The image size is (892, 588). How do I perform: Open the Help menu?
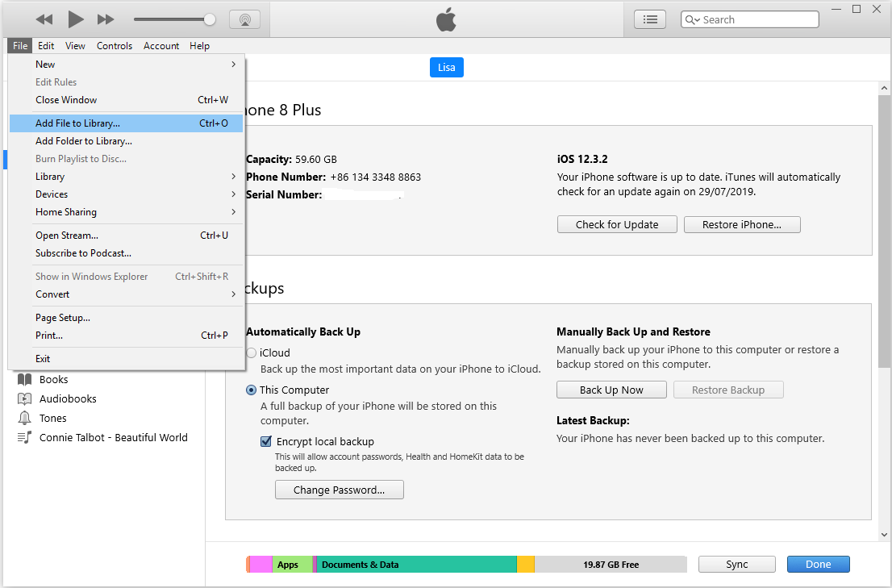(x=200, y=45)
